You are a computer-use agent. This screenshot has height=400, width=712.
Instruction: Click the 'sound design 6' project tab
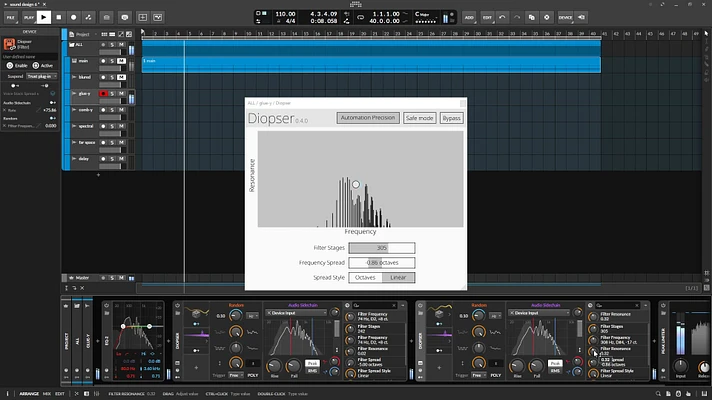coord(24,4)
